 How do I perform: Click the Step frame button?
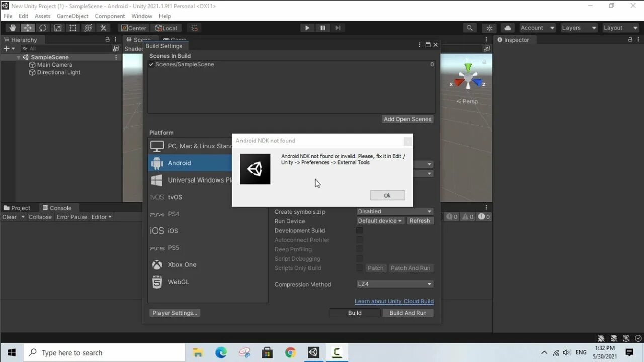[x=338, y=28]
